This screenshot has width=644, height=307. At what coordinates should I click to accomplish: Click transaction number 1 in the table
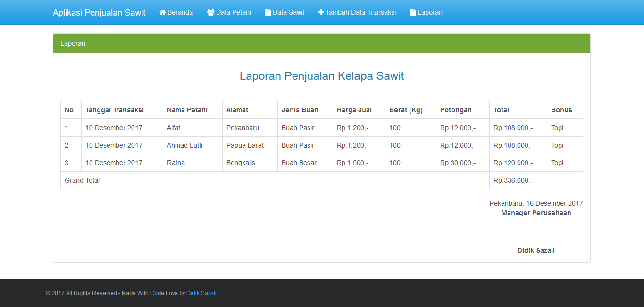pos(66,127)
